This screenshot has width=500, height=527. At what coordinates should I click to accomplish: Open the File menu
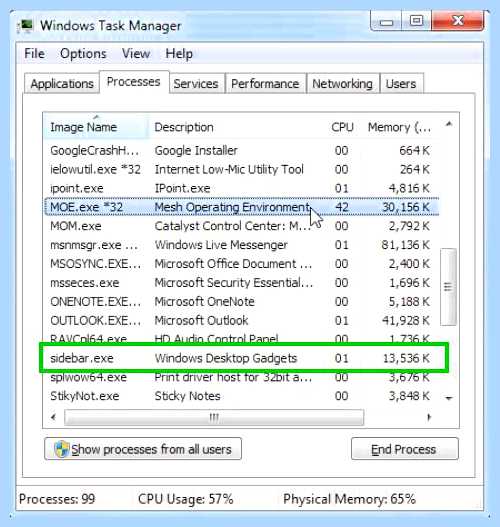[x=34, y=54]
